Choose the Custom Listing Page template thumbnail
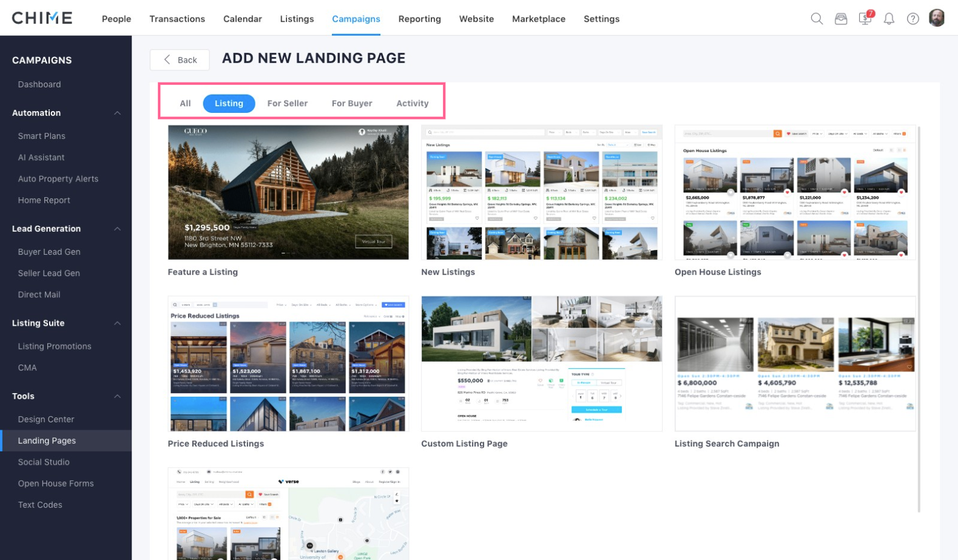 tap(541, 364)
